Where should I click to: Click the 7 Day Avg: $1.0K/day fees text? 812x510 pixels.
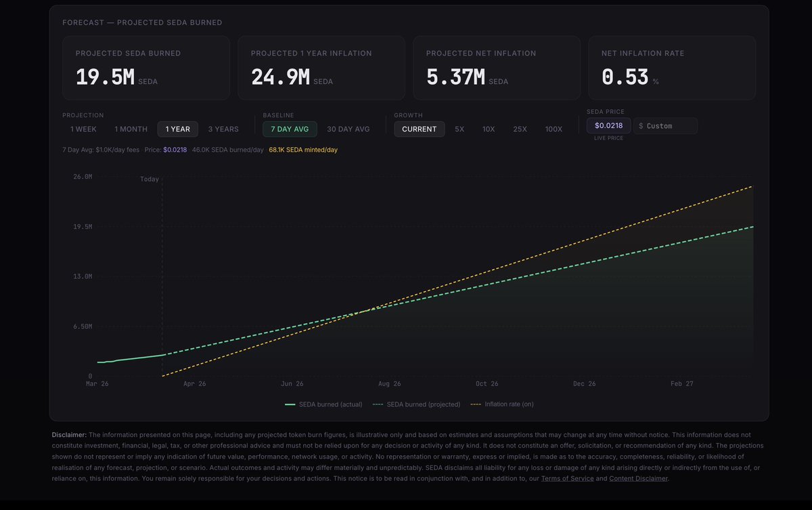[x=101, y=150]
